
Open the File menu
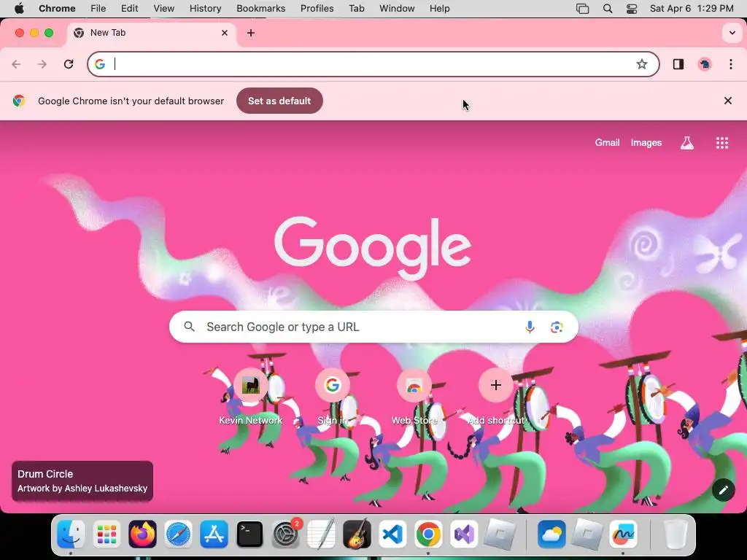tap(98, 9)
